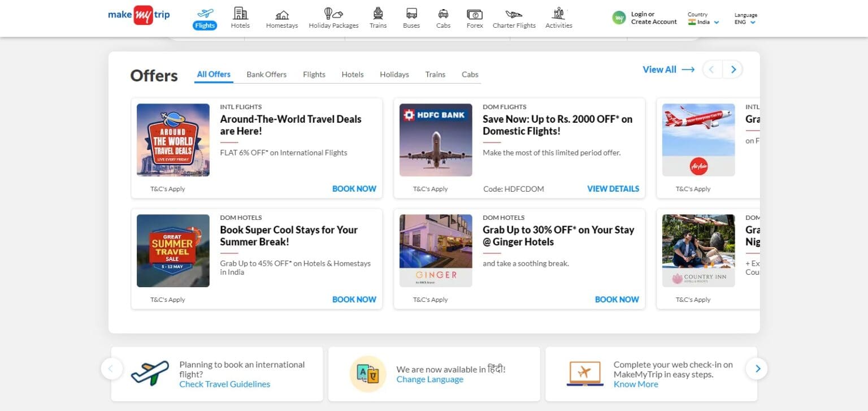Image resolution: width=868 pixels, height=411 pixels.
Task: Open the Cabs booking icon
Action: point(443,18)
